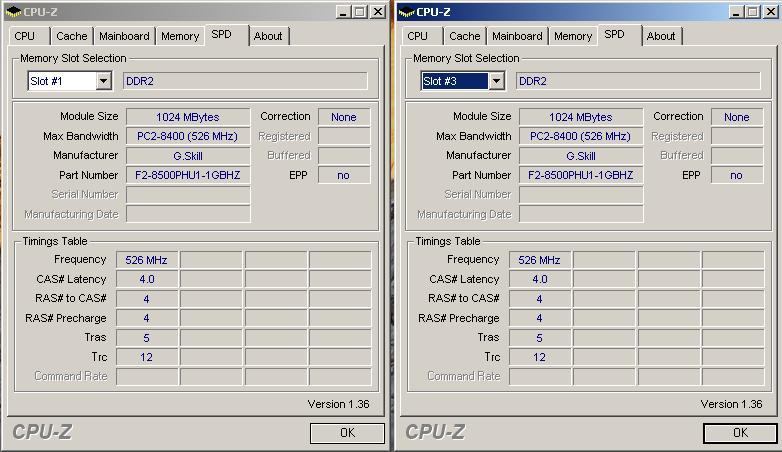Image resolution: width=782 pixels, height=452 pixels.
Task: Click RAS# Precharge value 4 in right window
Action: [540, 318]
